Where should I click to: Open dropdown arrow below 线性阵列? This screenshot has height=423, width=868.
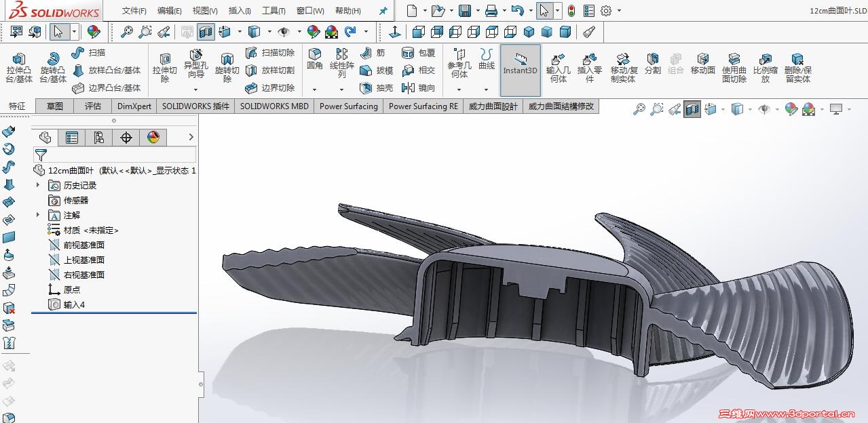pos(342,89)
